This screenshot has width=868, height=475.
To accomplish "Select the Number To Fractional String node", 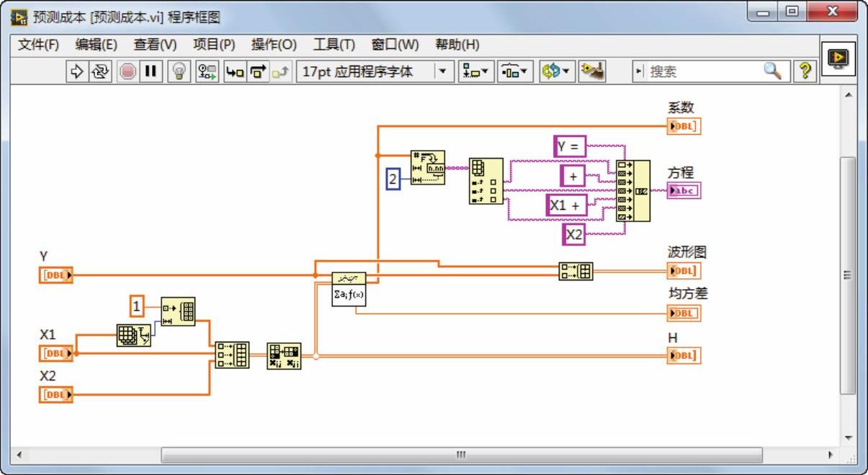I will click(428, 168).
